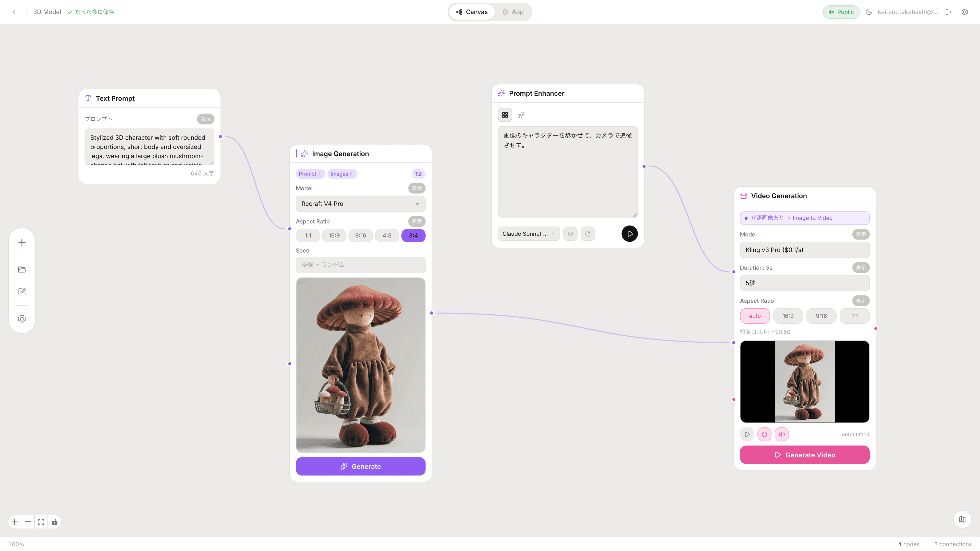980x551 pixels.
Task: Click the loop icon under the video preview
Action: [x=764, y=434]
